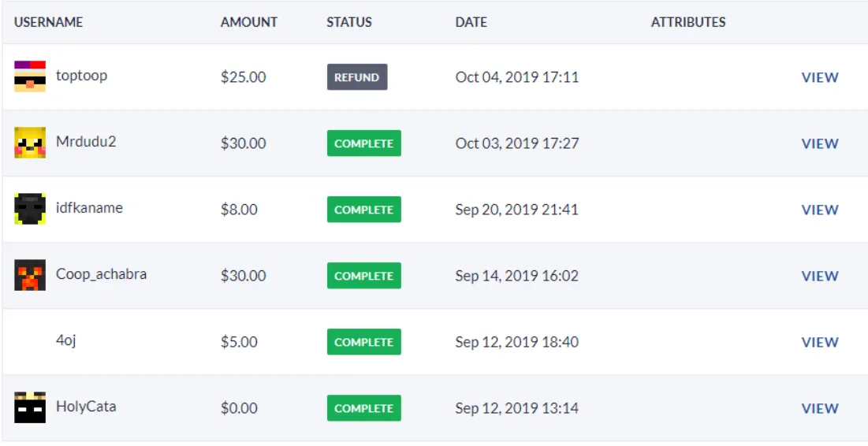Open Coop_achabra's payment details via View
This screenshot has height=446, width=868.
pyautogui.click(x=819, y=276)
